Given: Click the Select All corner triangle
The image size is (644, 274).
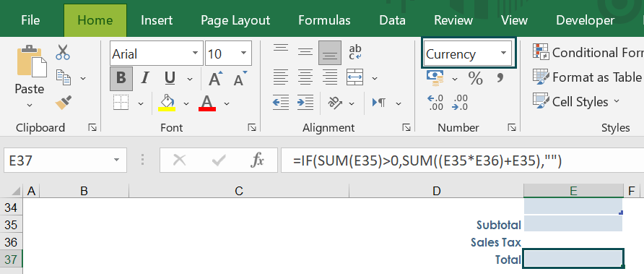Looking at the screenshot, I should pos(15,191).
